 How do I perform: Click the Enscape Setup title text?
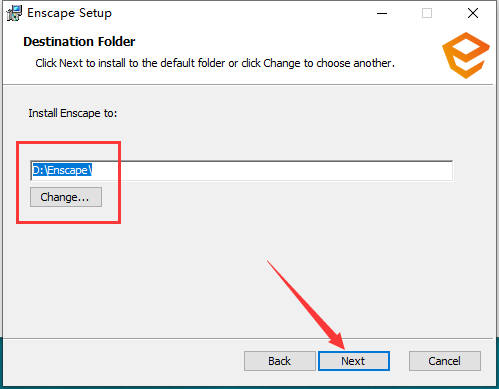pos(69,13)
